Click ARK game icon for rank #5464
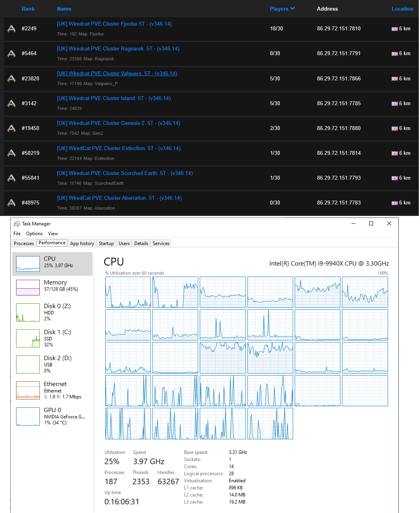This screenshot has height=513, width=420. click(12, 54)
